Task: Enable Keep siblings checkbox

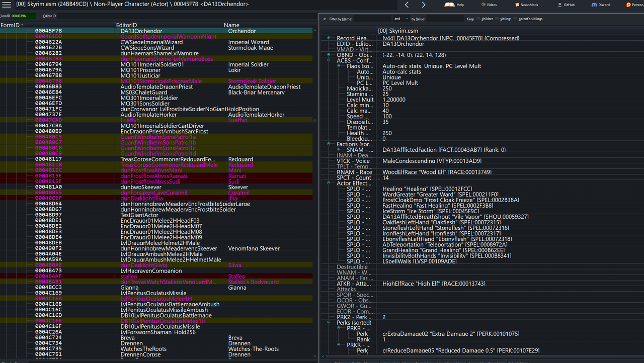Action: point(497,19)
